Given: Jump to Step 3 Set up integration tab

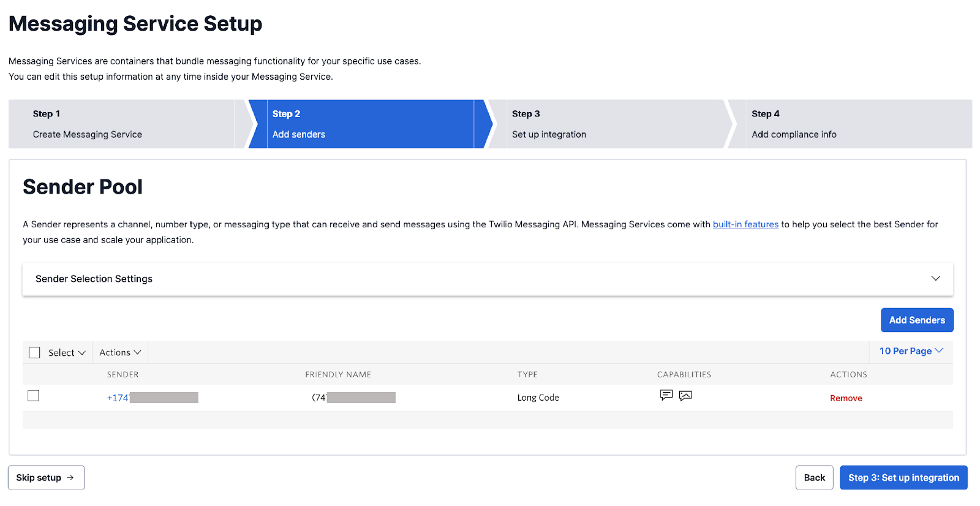Looking at the screenshot, I should click(x=609, y=124).
